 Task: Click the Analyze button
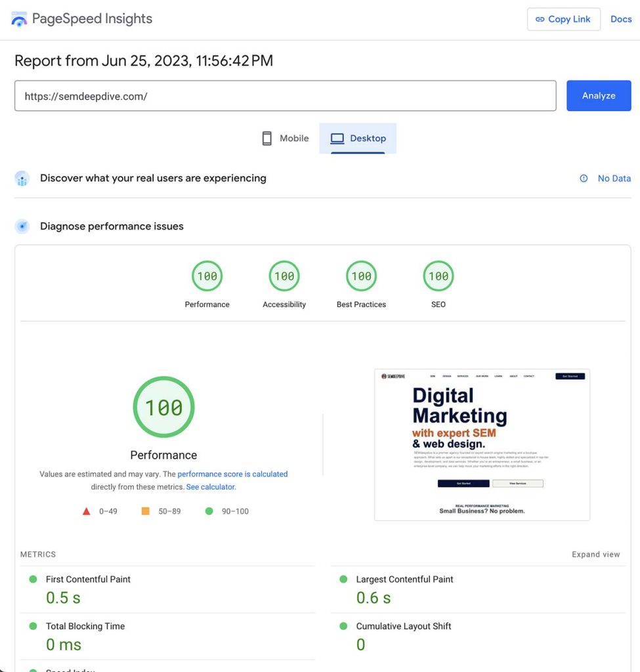tap(599, 96)
